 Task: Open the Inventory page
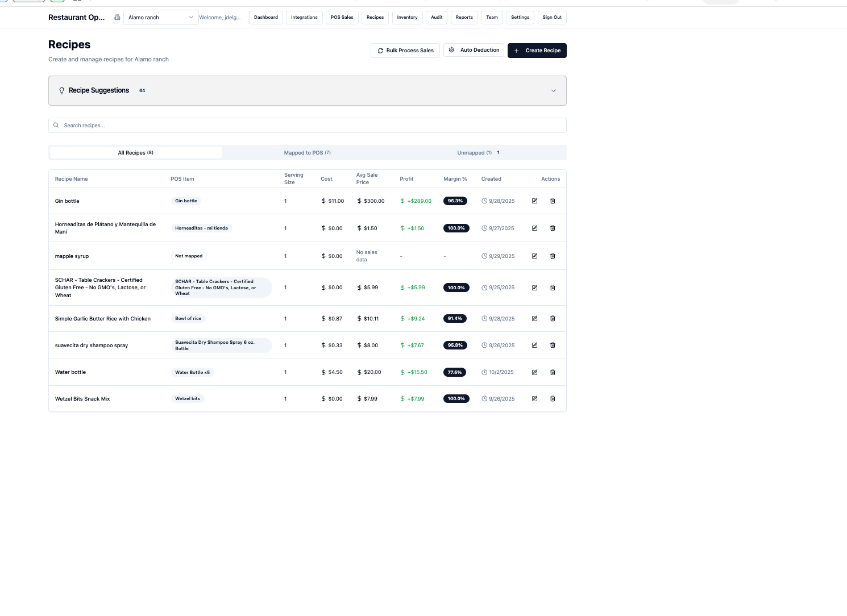coord(407,17)
